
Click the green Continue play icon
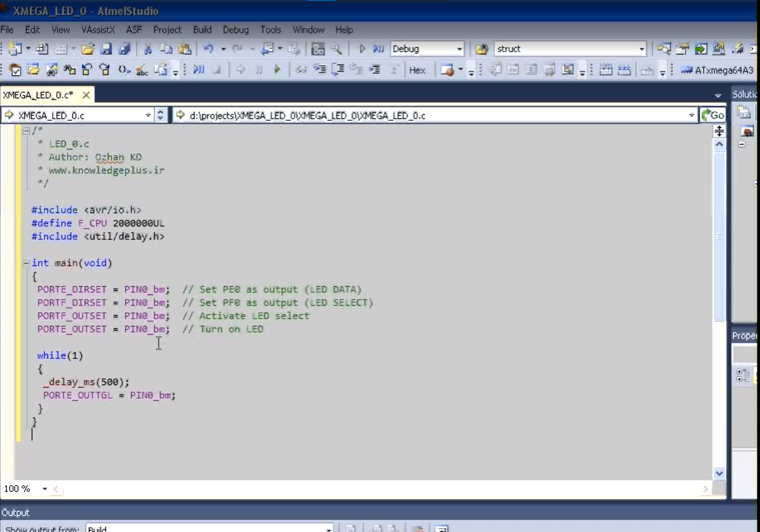coord(277,70)
